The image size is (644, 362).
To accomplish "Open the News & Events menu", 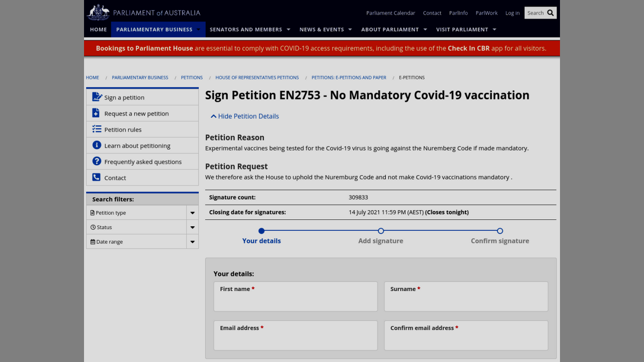I will pos(326,30).
